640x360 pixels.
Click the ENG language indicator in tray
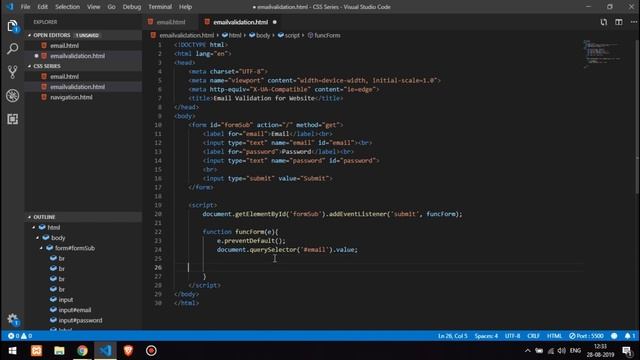pos(575,351)
